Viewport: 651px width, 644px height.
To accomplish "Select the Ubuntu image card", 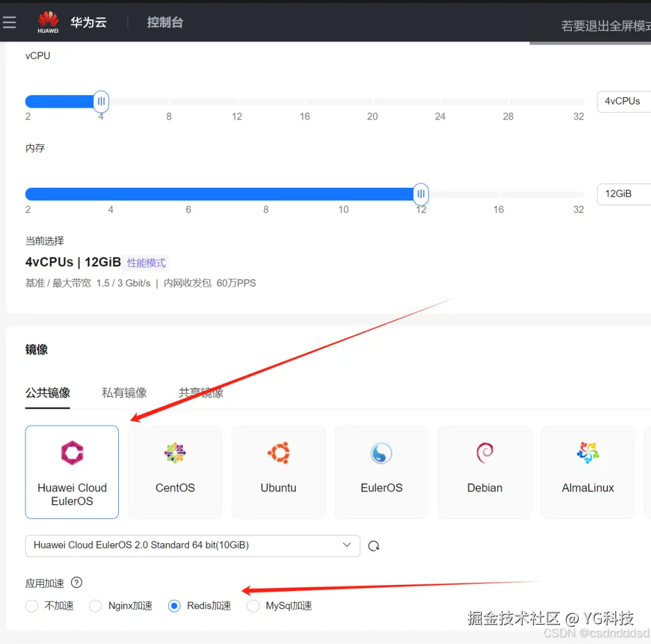I will 278,472.
